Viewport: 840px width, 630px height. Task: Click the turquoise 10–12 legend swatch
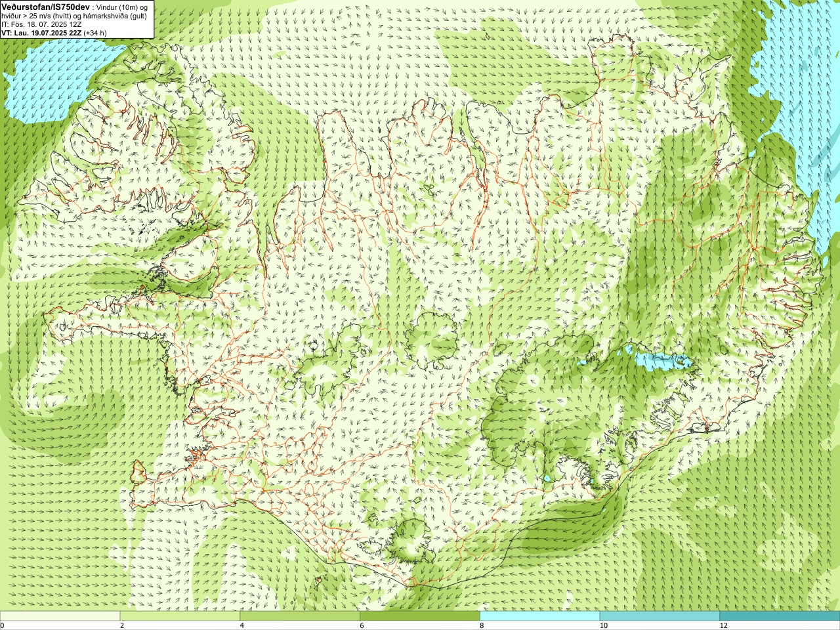coord(660,616)
